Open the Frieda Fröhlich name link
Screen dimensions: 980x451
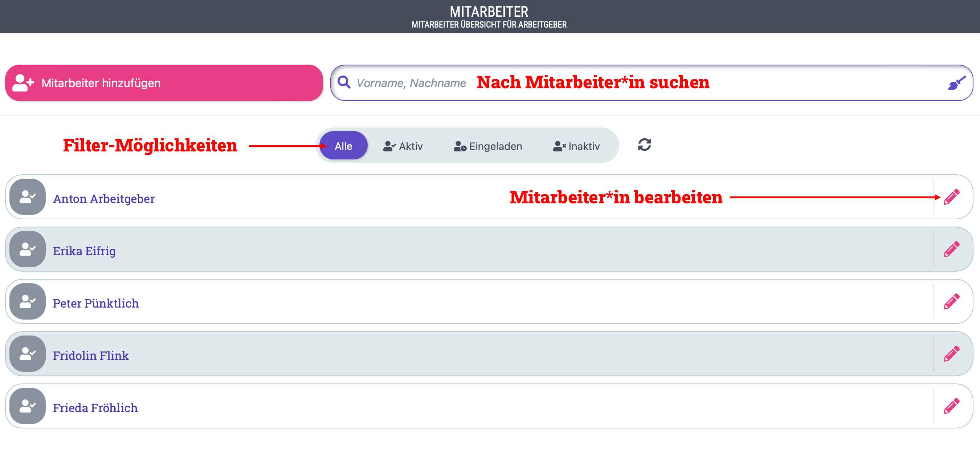pyautogui.click(x=95, y=408)
